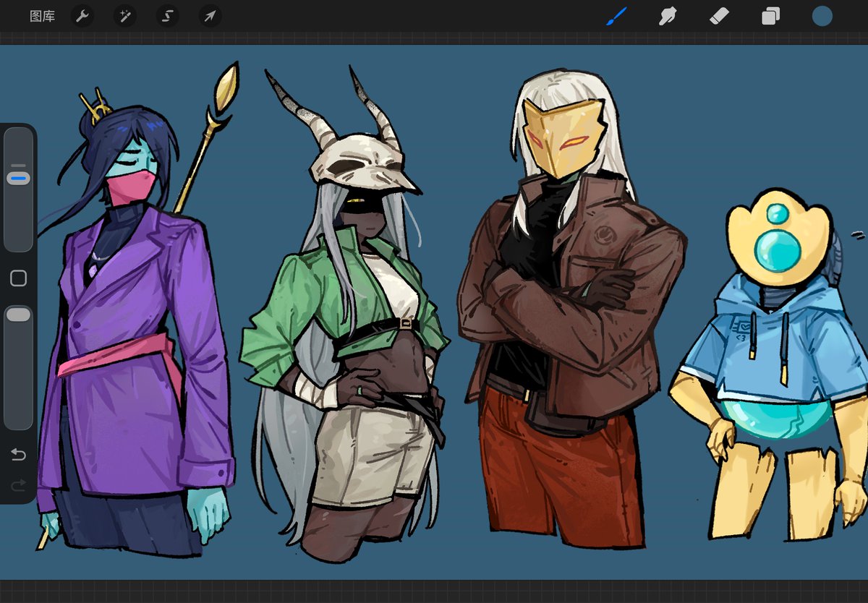868x603 pixels.
Task: Select the Selection S-shaped tool
Action: coord(168,16)
